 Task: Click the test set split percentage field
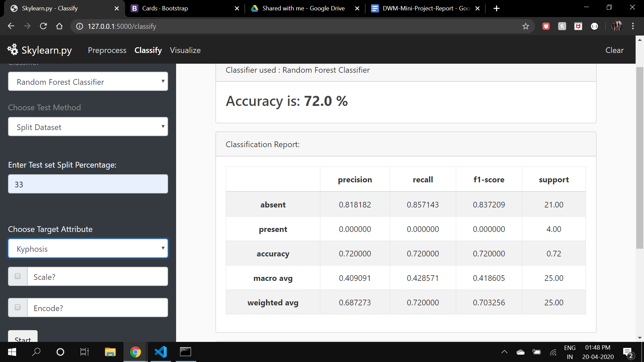coord(88,184)
